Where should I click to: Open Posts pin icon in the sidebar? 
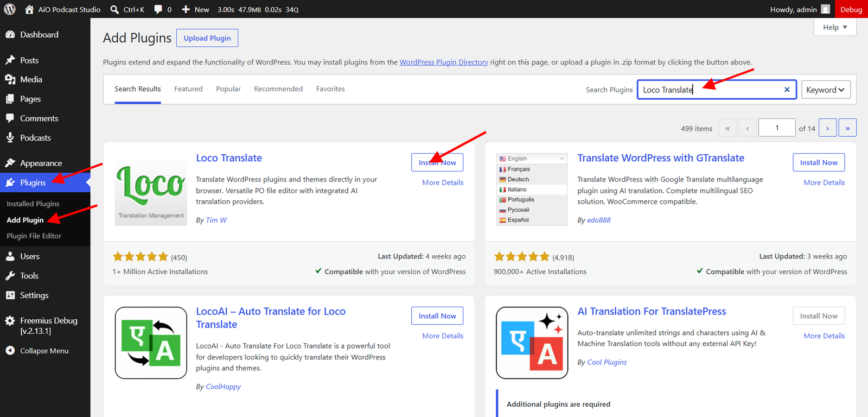pos(10,60)
